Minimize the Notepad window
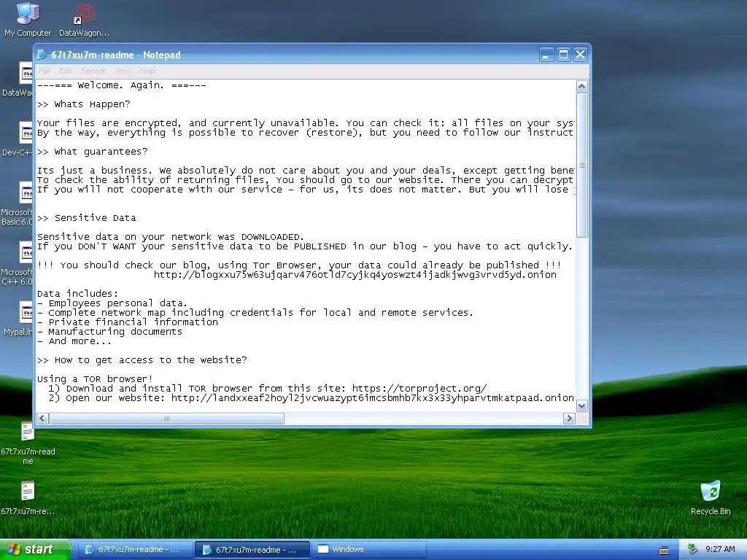Image resolution: width=747 pixels, height=560 pixels. point(546,55)
